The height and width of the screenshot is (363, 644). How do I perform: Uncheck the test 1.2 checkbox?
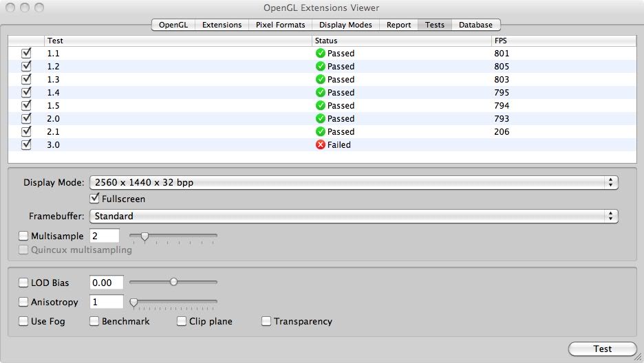tap(26, 66)
